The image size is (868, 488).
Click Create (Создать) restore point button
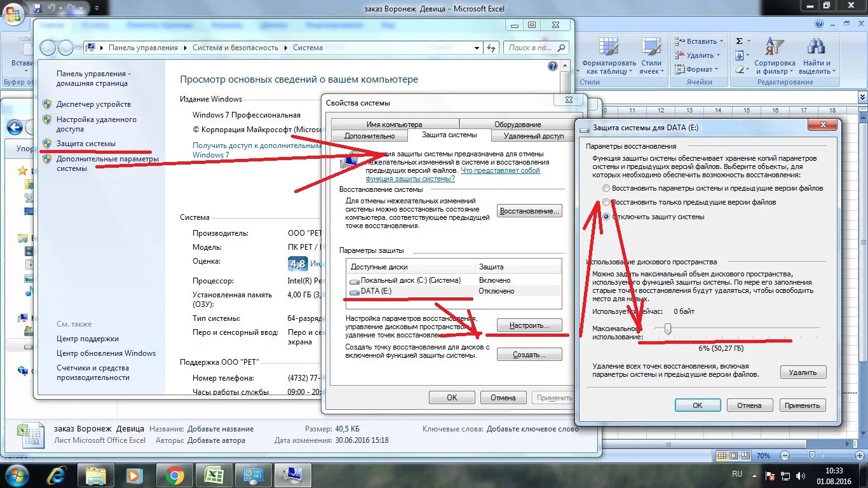click(x=529, y=355)
